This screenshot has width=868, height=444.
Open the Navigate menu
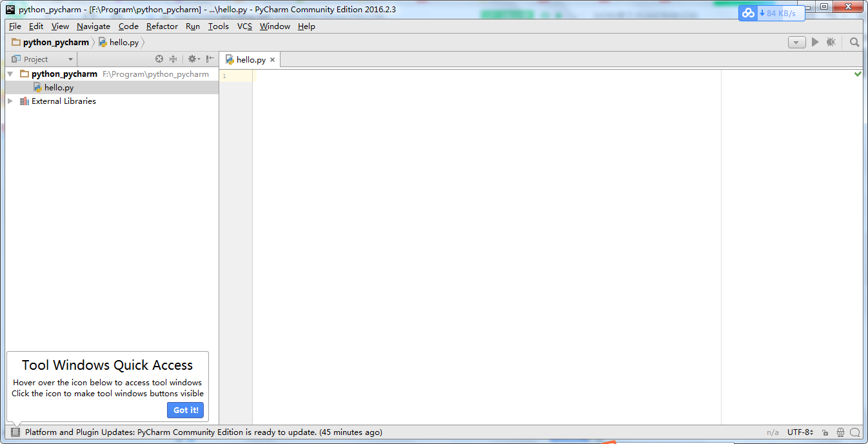tap(94, 26)
